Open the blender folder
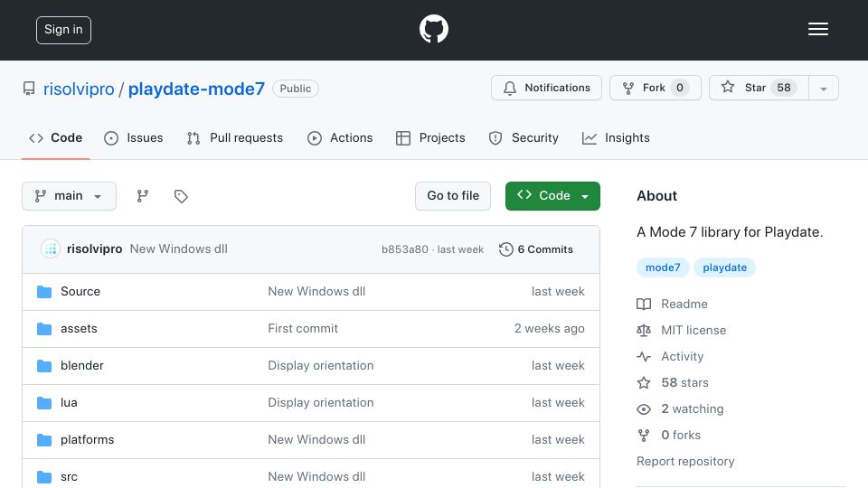This screenshot has width=868, height=488. coord(82,366)
